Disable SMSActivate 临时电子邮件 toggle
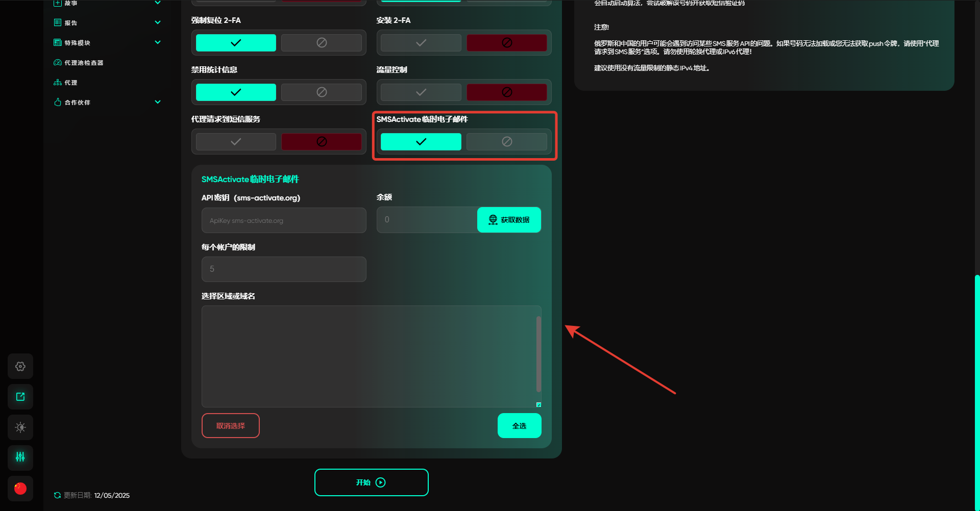The width and height of the screenshot is (980, 511). click(x=506, y=142)
